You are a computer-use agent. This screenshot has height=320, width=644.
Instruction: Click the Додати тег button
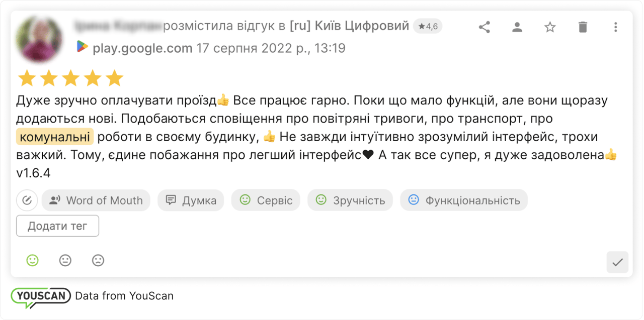point(57,226)
